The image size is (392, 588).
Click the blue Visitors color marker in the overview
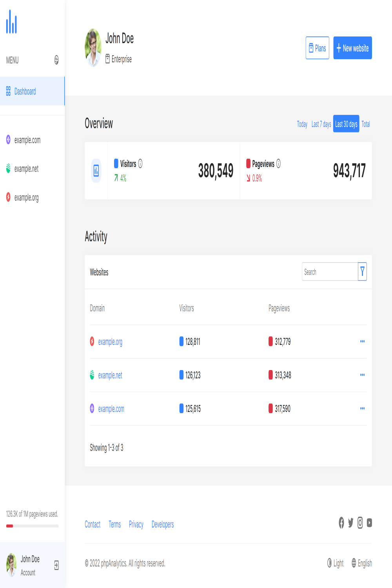click(116, 163)
